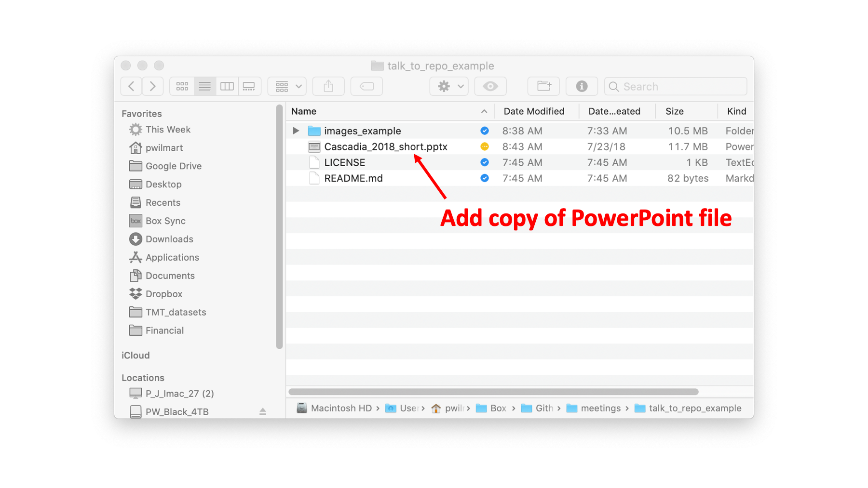The image size is (868, 488).
Task: Click the Quick Look eye button
Action: pos(490,86)
